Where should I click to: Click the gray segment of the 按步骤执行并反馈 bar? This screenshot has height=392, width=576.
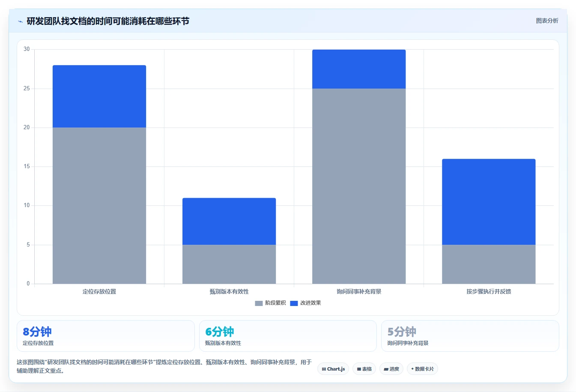pos(489,264)
